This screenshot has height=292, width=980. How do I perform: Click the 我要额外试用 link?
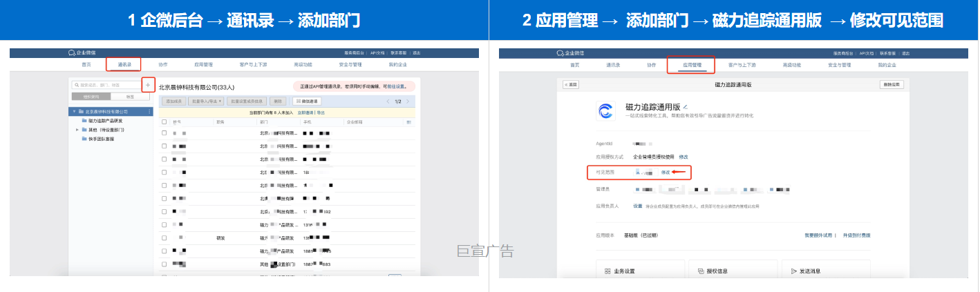(818, 235)
